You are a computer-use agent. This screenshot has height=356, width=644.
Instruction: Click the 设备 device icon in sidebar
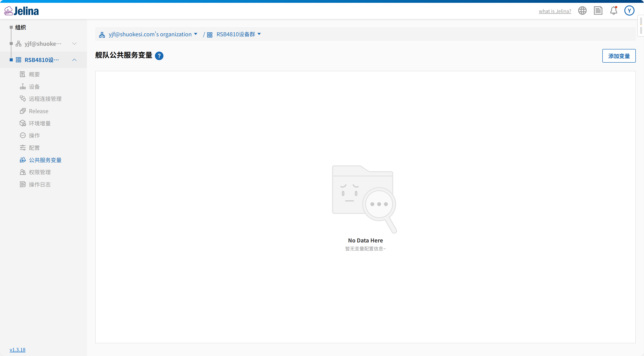(23, 87)
